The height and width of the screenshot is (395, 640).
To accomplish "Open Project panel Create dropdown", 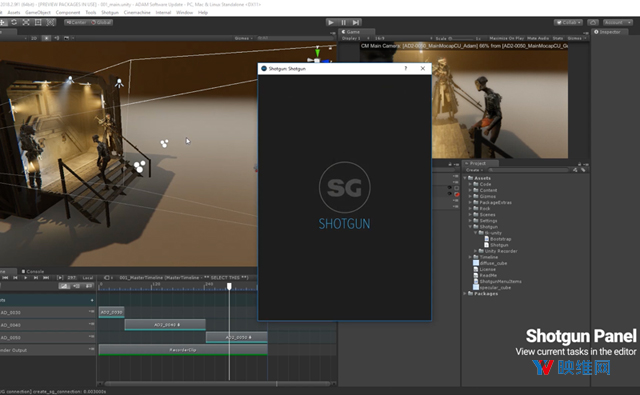I will tap(474, 170).
